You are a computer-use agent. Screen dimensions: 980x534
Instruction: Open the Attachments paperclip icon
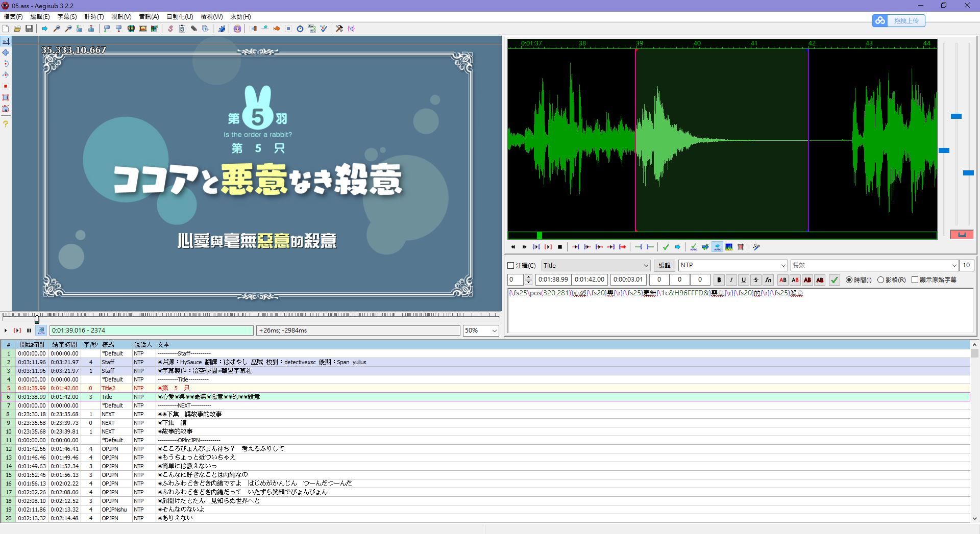coord(194,29)
